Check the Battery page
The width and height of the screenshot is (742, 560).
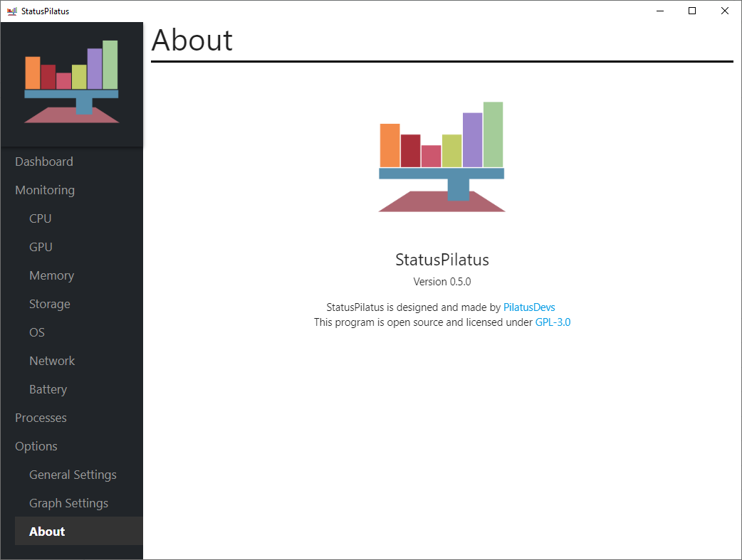click(78, 389)
